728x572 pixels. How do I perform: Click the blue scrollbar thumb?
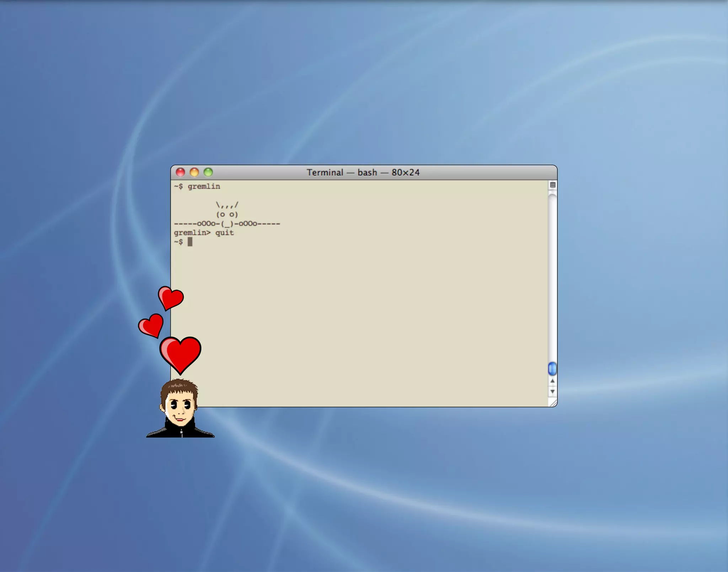[x=552, y=369]
